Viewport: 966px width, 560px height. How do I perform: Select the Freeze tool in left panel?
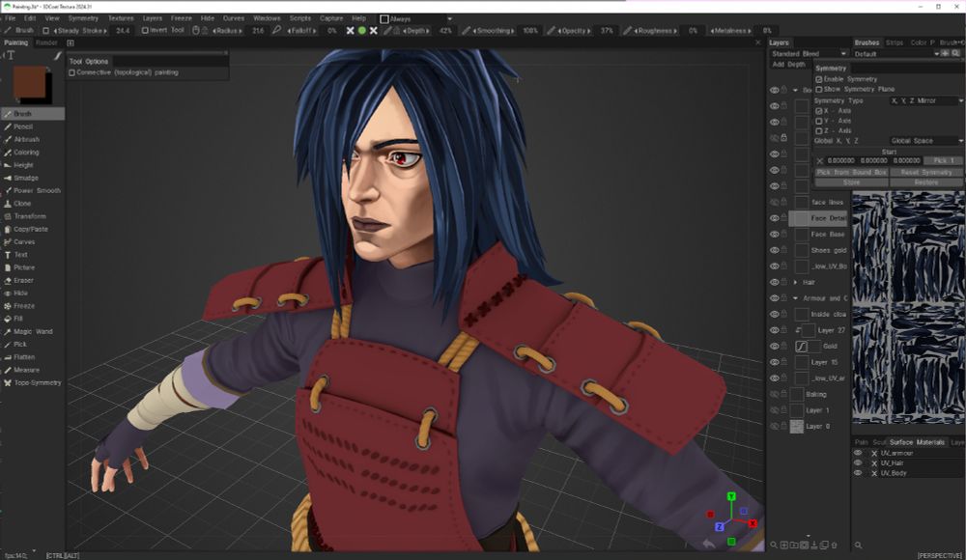coord(32,305)
